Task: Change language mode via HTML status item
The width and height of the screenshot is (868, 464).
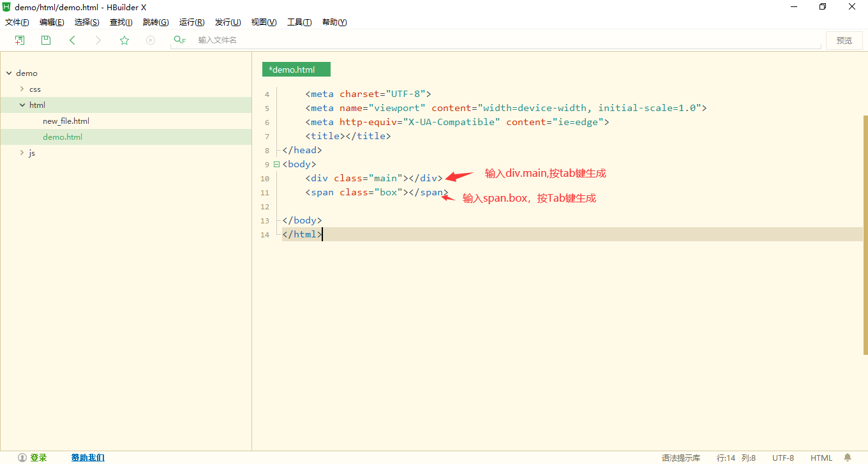Action: [x=821, y=458]
